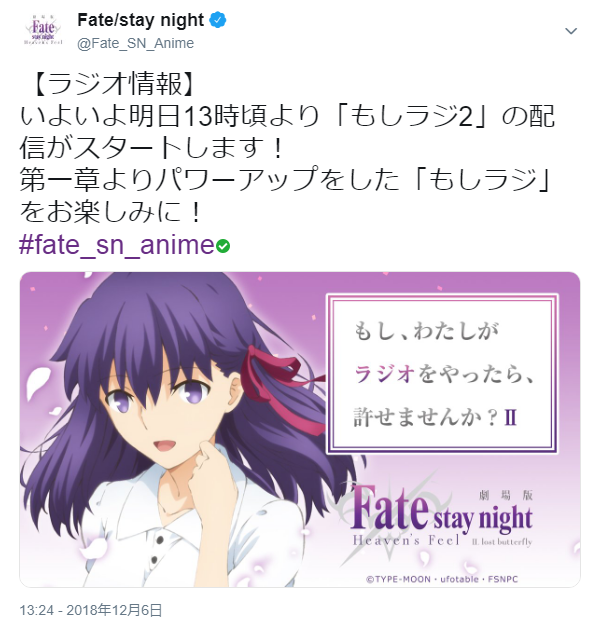This screenshot has height=626, width=590.
Task: Open the @Fate_SN_Anime handle link
Action: [x=135, y=43]
